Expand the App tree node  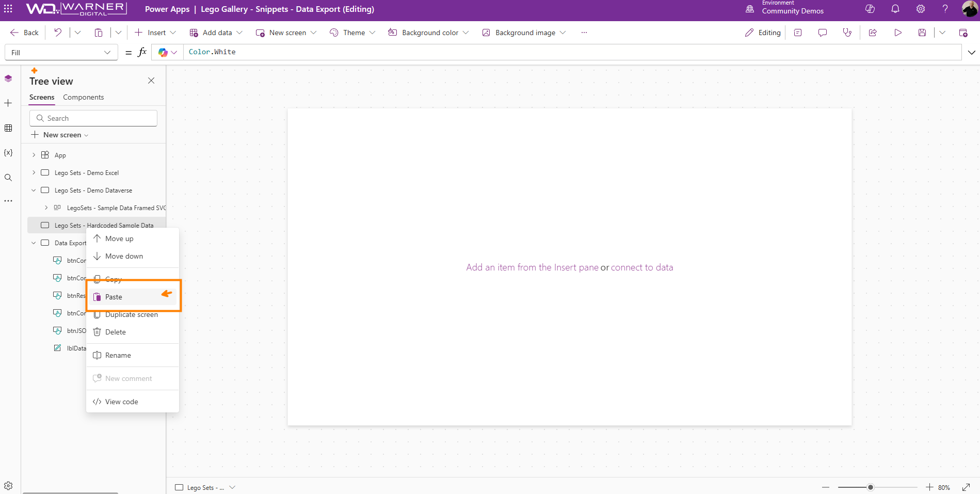pos(34,155)
